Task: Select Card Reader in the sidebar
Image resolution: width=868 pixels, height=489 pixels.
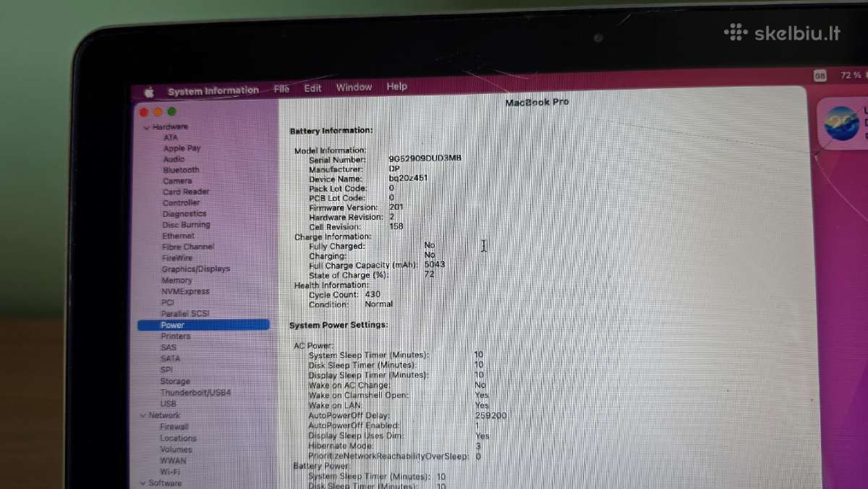Action: tap(186, 192)
